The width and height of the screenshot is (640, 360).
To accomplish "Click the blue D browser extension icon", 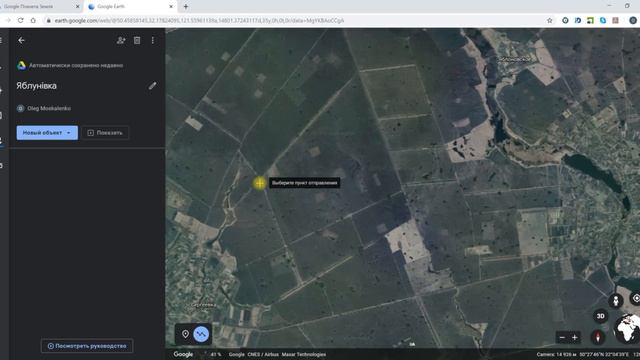I will coord(578,20).
